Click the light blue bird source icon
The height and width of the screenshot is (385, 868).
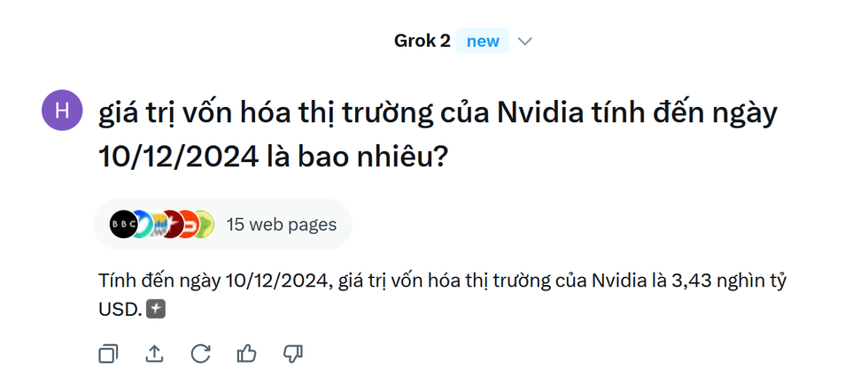pos(142,224)
